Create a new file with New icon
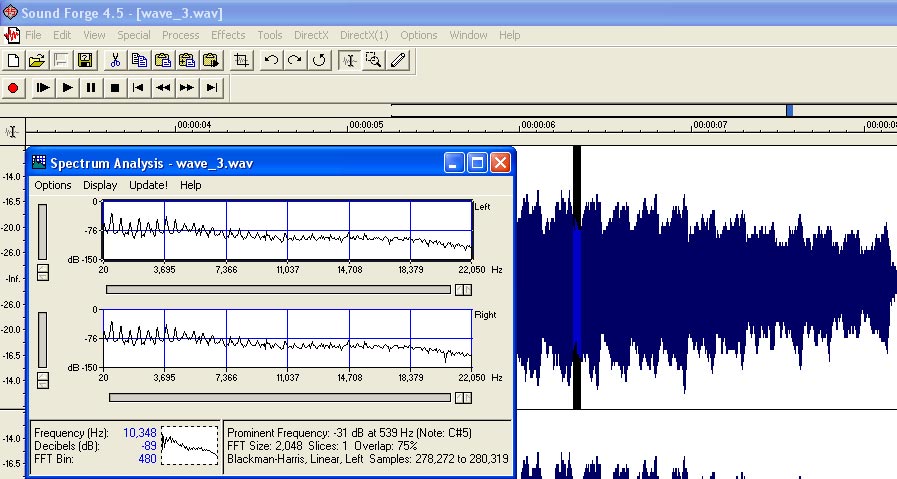 (13, 60)
